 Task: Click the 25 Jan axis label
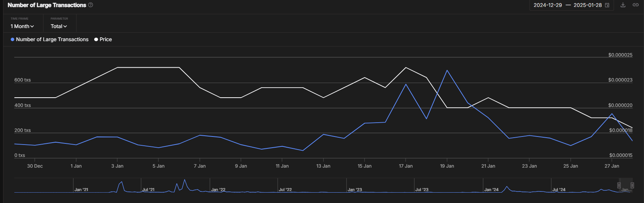point(571,166)
